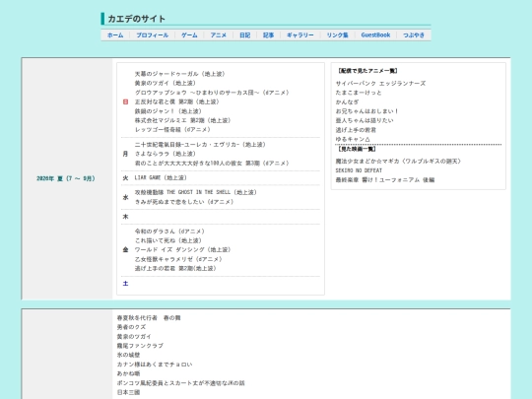Click きみが死ぬまで恋をしたい（dアニメ）
The height and width of the screenshot is (399, 532).
184,202
